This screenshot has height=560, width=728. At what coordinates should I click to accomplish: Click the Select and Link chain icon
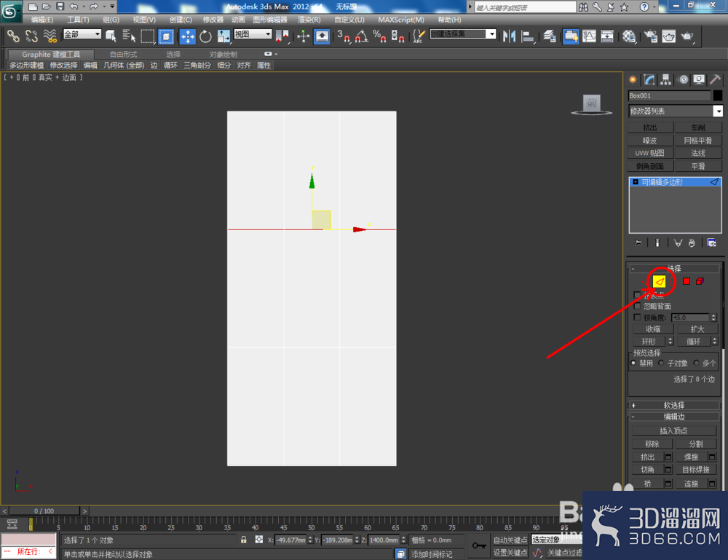[12, 36]
